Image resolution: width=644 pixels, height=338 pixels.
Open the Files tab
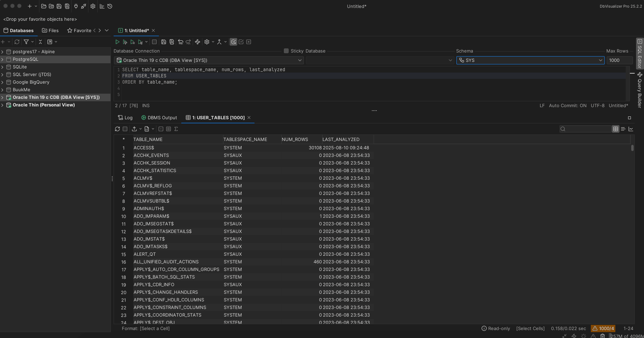tap(50, 30)
